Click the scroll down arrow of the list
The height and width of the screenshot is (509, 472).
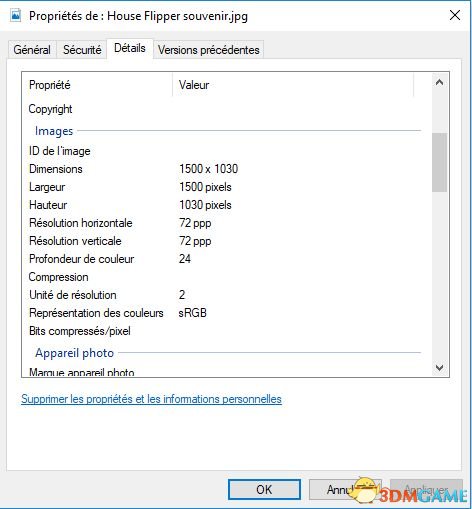[x=439, y=367]
